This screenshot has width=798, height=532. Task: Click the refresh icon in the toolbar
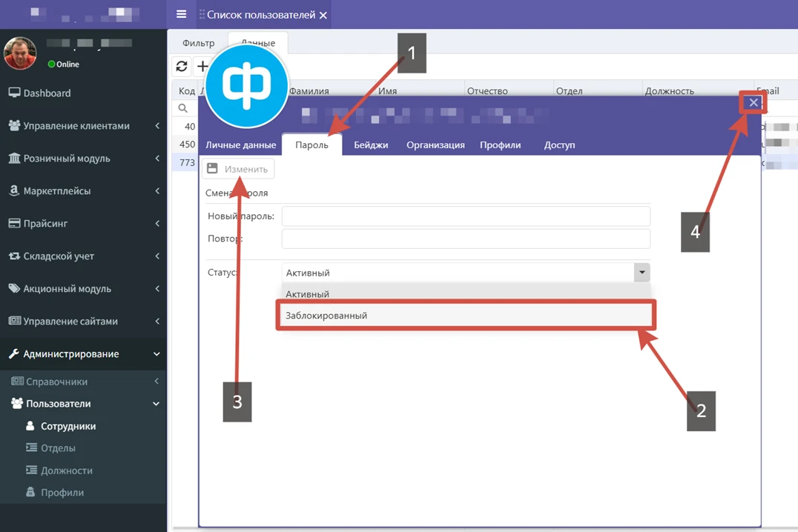[x=182, y=67]
